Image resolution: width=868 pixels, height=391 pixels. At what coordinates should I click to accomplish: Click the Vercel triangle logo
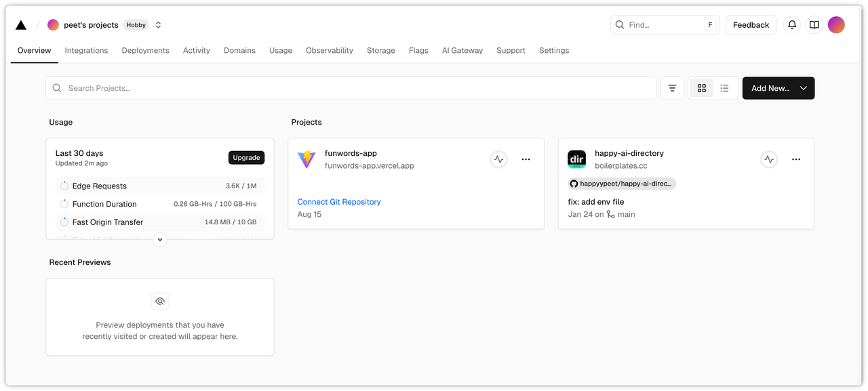click(x=21, y=25)
